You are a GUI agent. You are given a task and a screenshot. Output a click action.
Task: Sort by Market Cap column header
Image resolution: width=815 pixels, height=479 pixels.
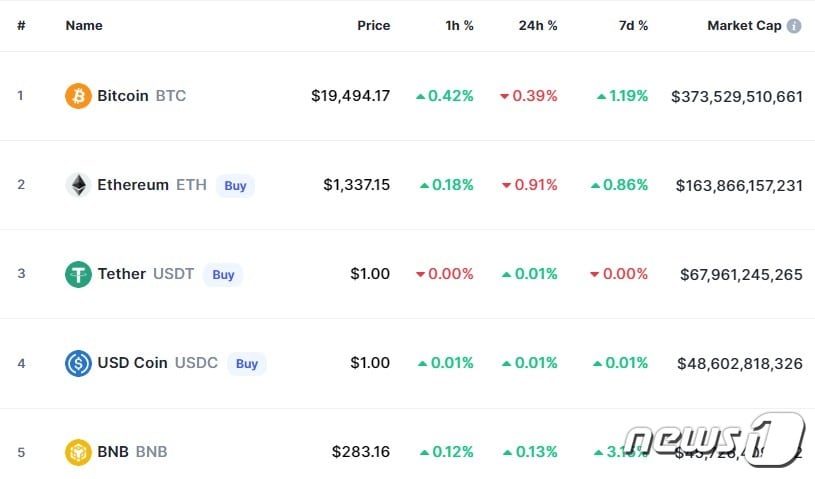point(743,26)
